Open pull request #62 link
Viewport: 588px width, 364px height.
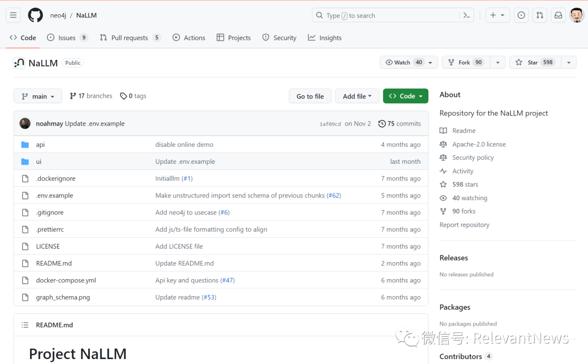pos(334,195)
